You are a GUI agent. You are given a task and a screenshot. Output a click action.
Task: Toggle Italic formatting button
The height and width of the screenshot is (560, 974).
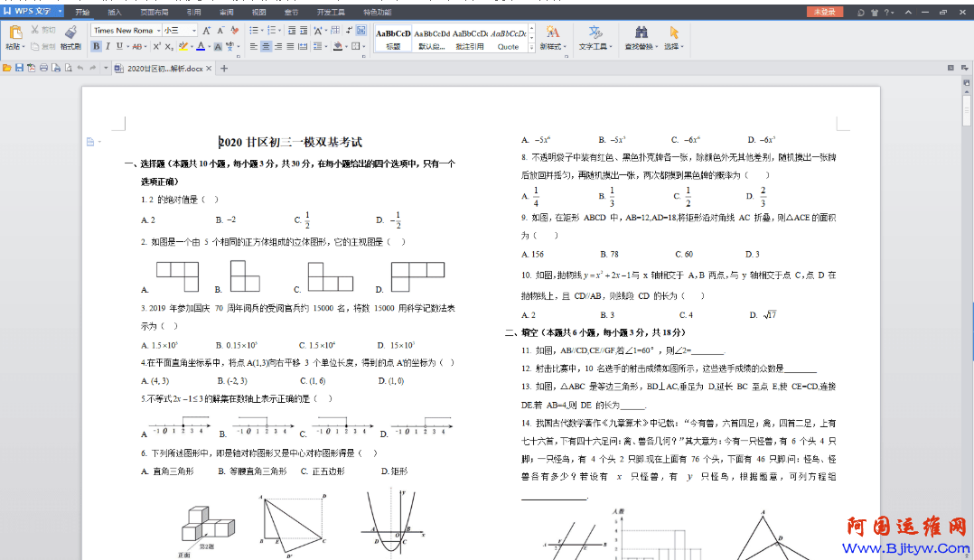108,46
